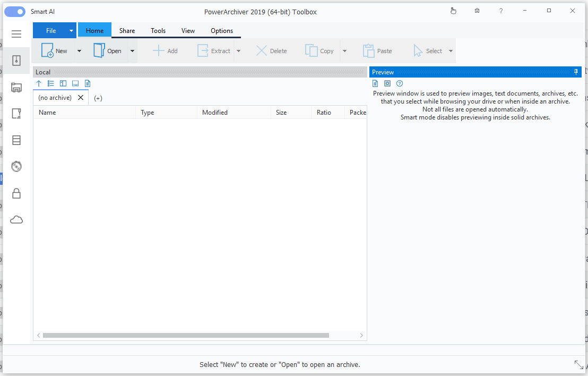Expand the New dropdown arrow
Image resolution: width=588 pixels, height=376 pixels.
(x=79, y=50)
